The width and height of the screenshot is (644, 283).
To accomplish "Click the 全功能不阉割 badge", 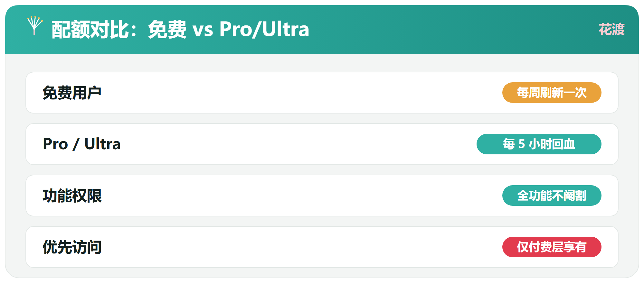I will tap(552, 196).
